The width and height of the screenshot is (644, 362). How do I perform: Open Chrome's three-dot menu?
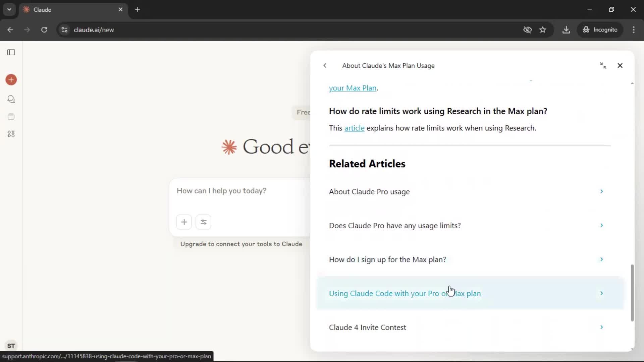tap(634, 30)
